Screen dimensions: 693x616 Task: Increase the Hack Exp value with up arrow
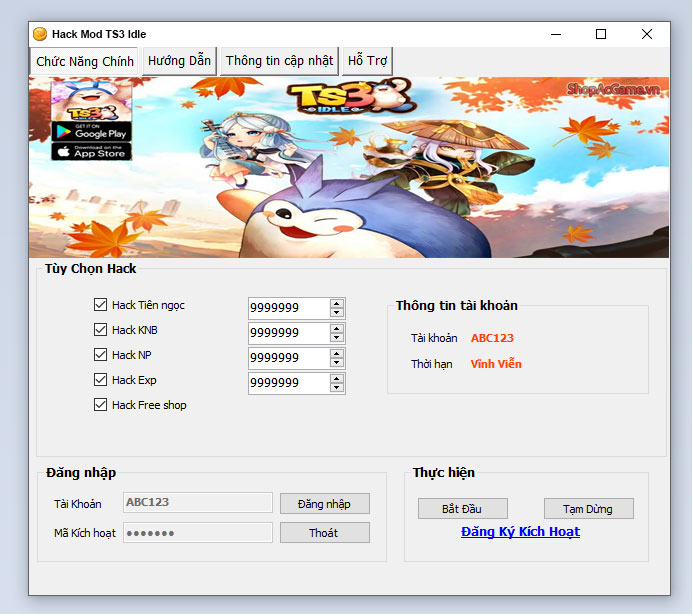(337, 379)
